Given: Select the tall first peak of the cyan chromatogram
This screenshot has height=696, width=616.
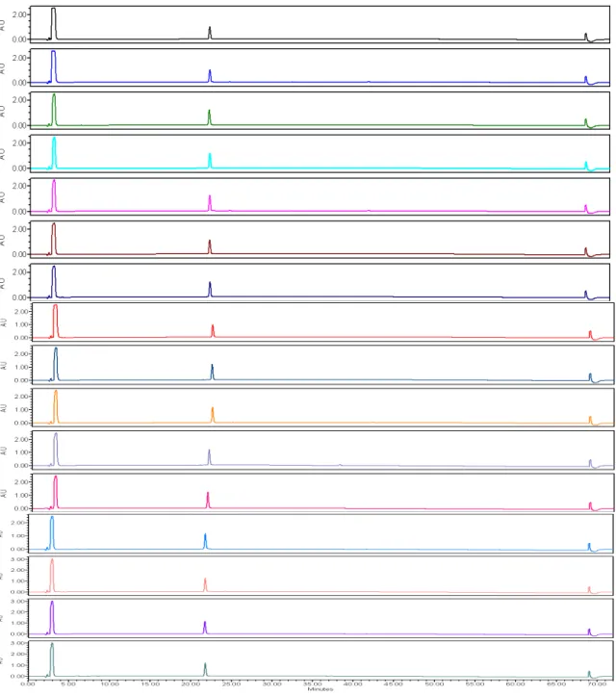Looking at the screenshot, I should [54, 153].
